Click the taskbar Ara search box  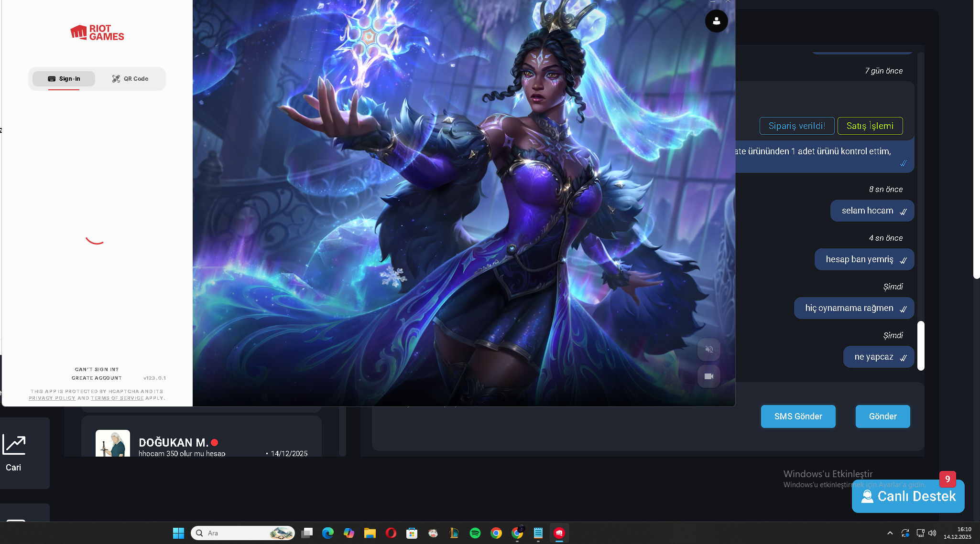tap(243, 533)
